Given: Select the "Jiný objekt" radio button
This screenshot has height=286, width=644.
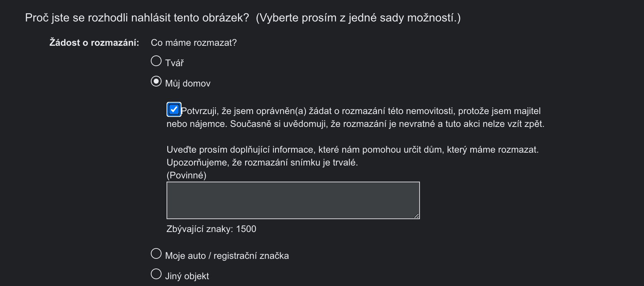Looking at the screenshot, I should coord(156,274).
